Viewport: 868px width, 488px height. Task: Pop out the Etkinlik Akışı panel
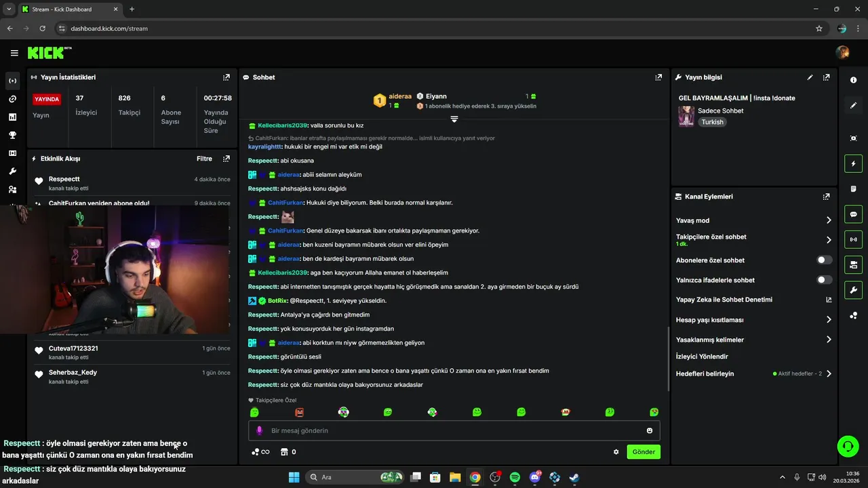[x=226, y=159]
